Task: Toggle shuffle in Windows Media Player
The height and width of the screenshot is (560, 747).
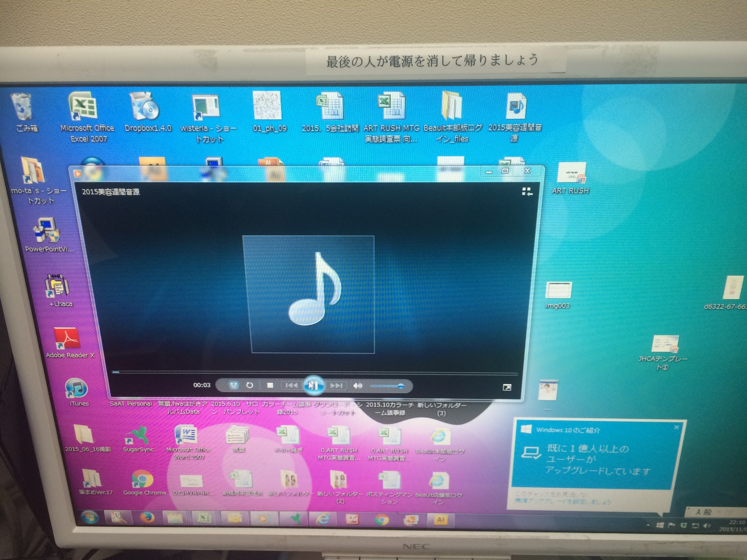Action: click(234, 385)
